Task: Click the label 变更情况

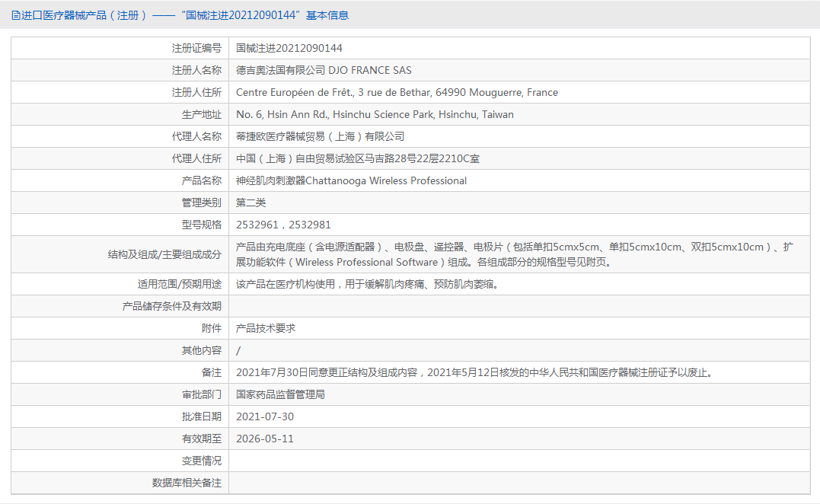Action: coord(202,461)
